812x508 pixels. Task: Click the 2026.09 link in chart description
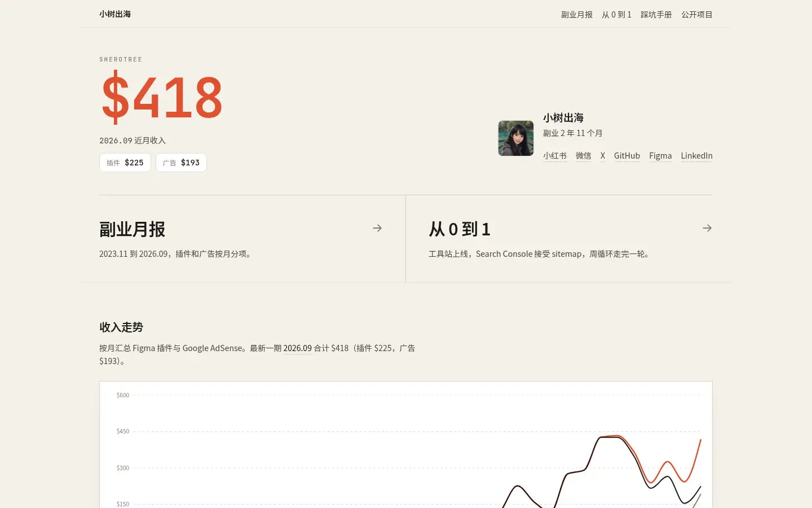pos(297,348)
